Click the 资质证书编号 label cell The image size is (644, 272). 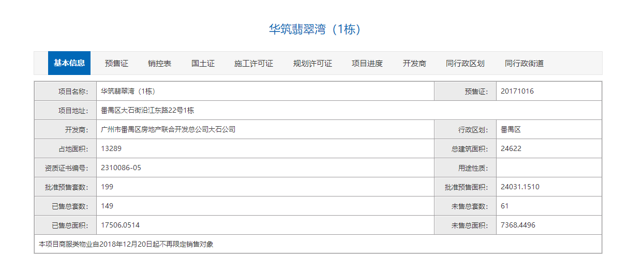coord(66,168)
